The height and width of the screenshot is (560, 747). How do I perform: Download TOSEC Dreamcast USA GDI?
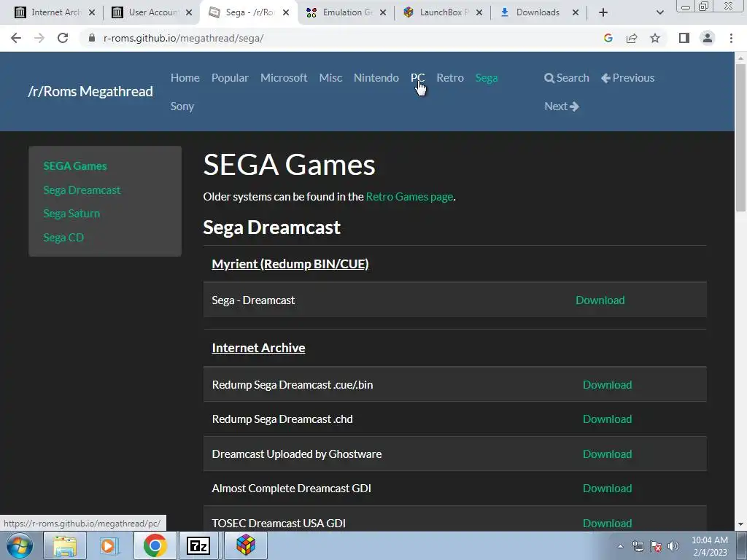[608, 523]
